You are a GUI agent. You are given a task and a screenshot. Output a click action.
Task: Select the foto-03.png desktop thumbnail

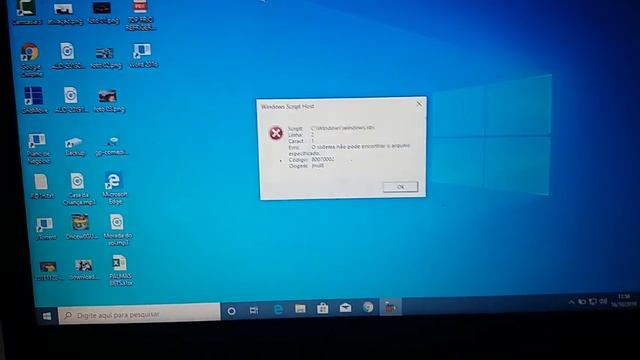109,101
